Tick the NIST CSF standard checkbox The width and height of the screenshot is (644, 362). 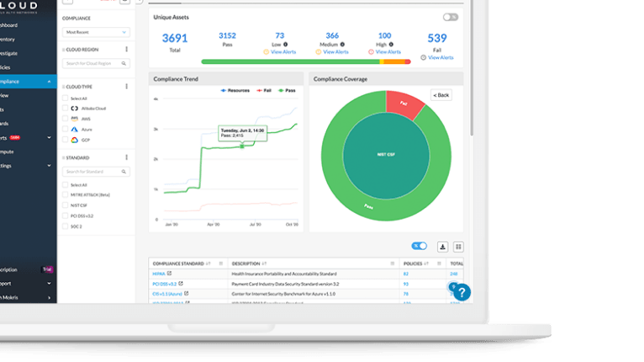pyautogui.click(x=66, y=205)
